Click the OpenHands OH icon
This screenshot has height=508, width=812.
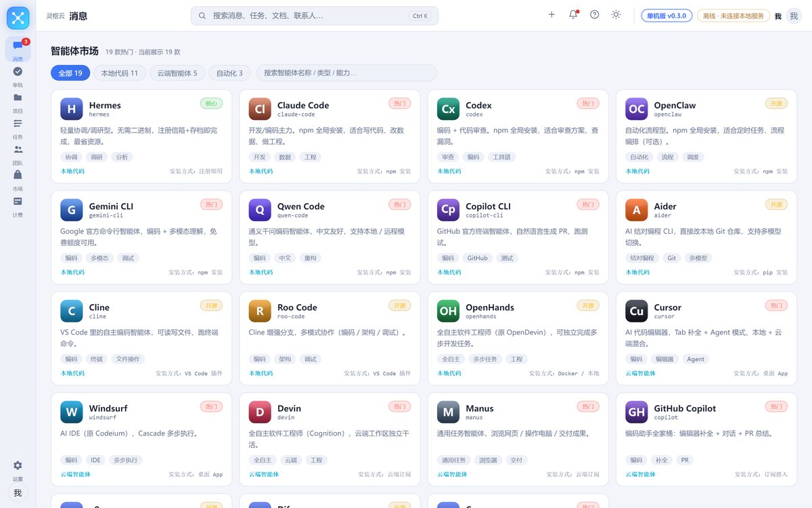click(x=449, y=311)
